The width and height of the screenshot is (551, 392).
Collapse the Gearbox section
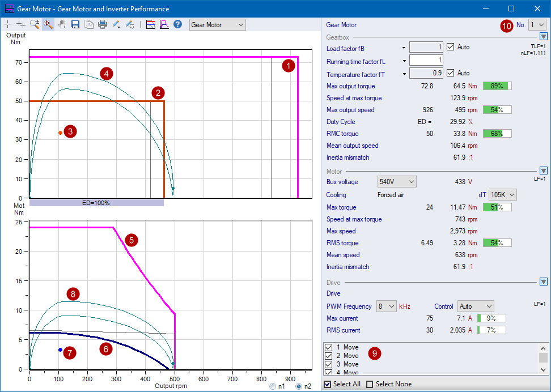[x=543, y=37]
